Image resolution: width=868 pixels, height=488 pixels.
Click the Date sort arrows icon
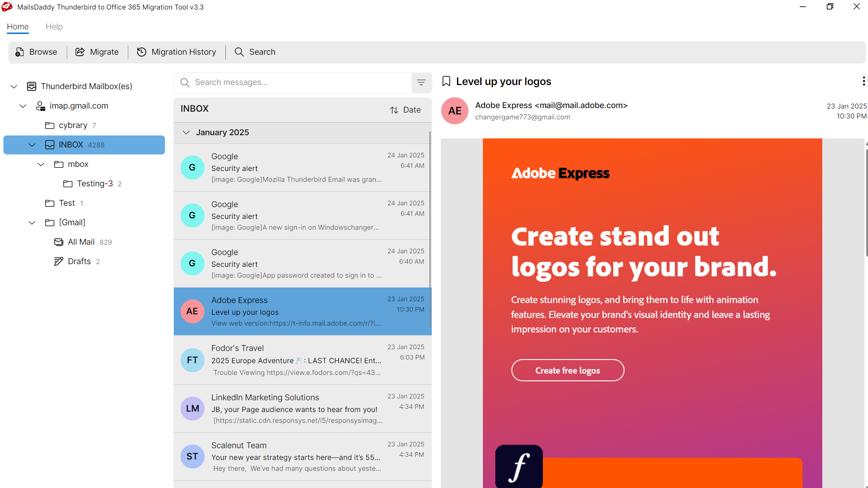[394, 110]
